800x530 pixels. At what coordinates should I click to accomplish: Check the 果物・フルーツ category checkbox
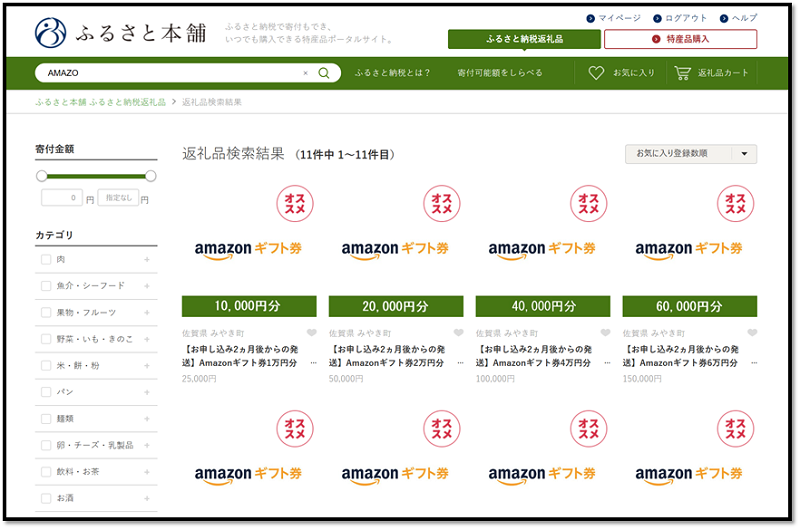[46, 313]
